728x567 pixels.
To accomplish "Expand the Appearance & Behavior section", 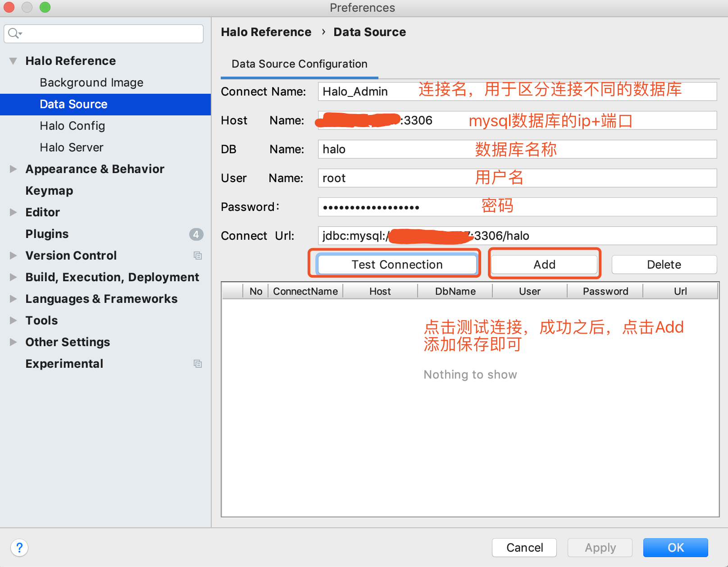I will 13,169.
